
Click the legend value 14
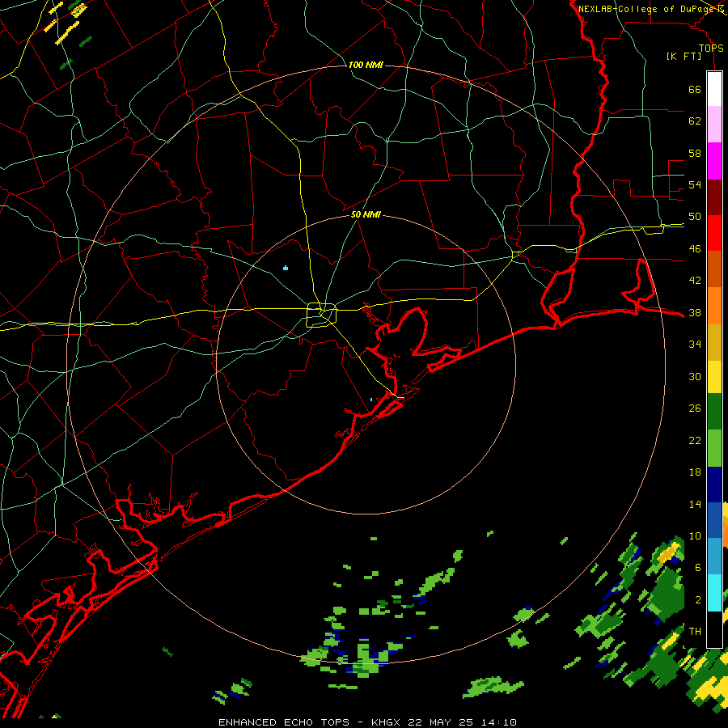695,504
